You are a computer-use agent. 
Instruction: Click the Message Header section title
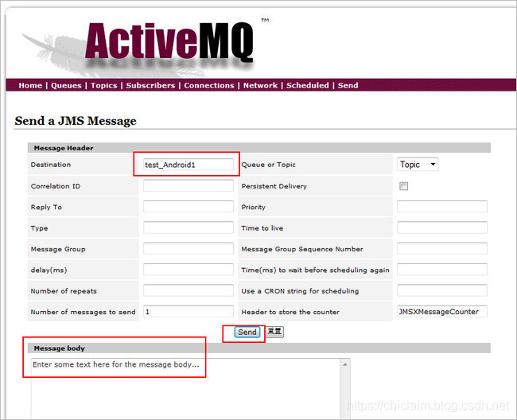64,148
